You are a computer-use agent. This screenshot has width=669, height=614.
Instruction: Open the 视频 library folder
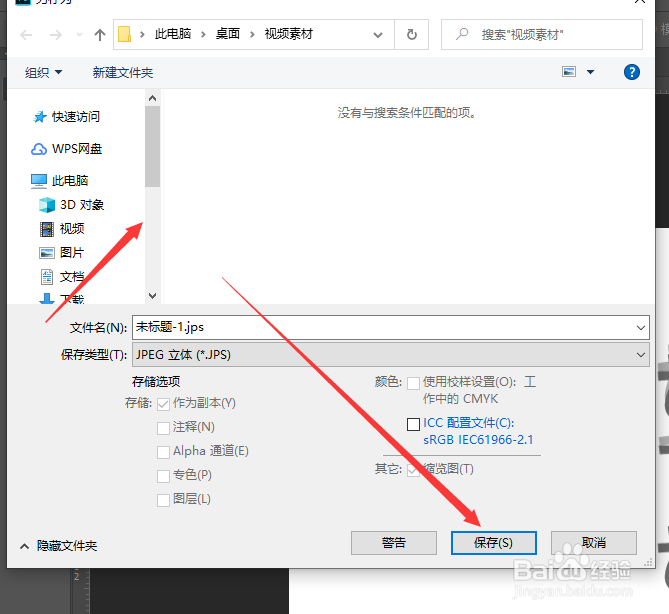pyautogui.click(x=62, y=229)
